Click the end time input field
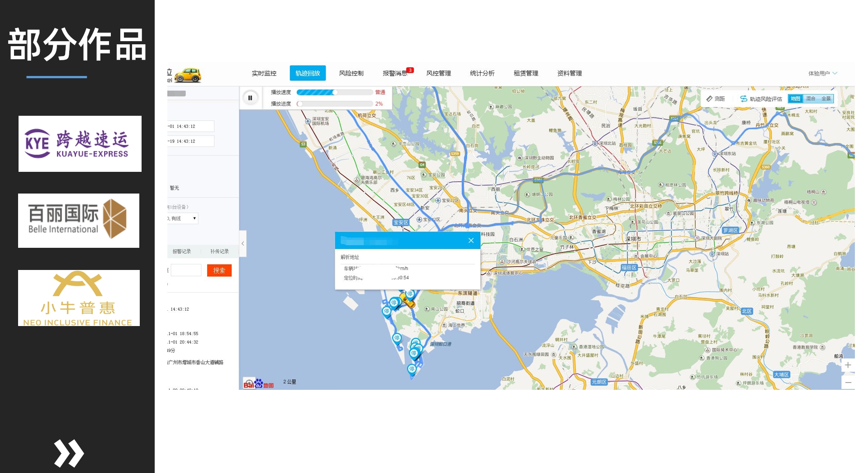This screenshot has height=473, width=868. click(190, 141)
